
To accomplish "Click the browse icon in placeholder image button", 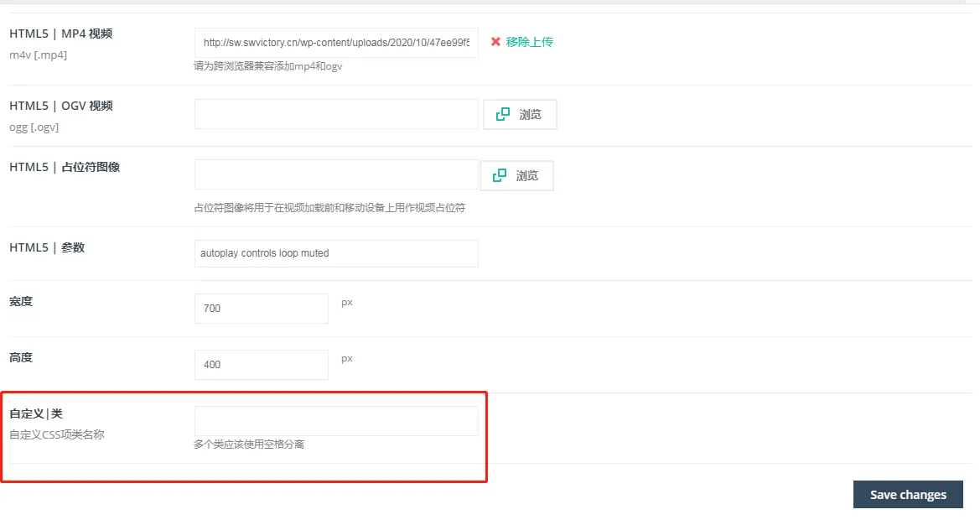I will tap(500, 175).
